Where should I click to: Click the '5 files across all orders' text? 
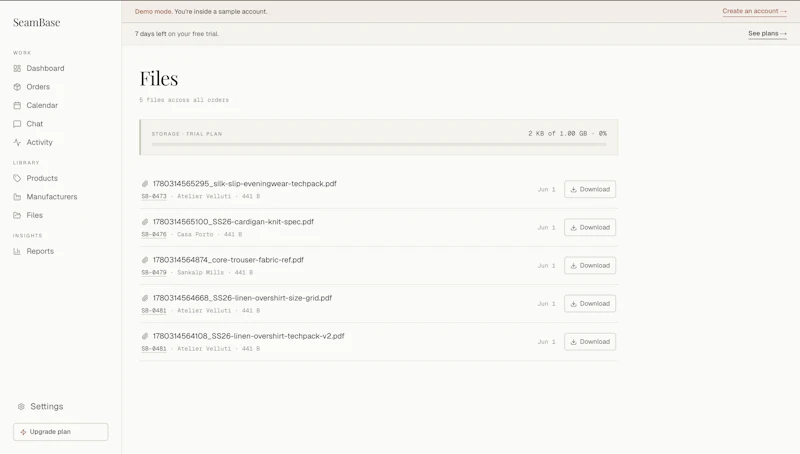click(x=184, y=100)
